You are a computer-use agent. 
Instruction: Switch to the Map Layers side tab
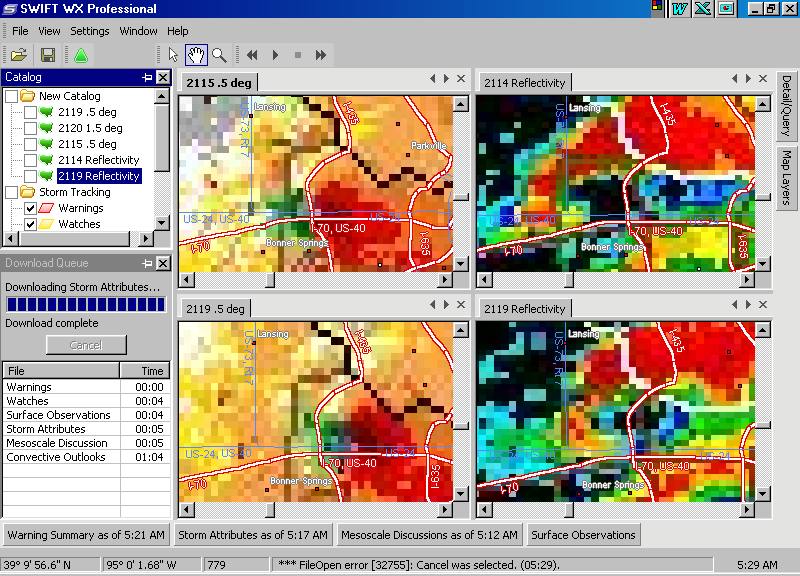point(786,179)
